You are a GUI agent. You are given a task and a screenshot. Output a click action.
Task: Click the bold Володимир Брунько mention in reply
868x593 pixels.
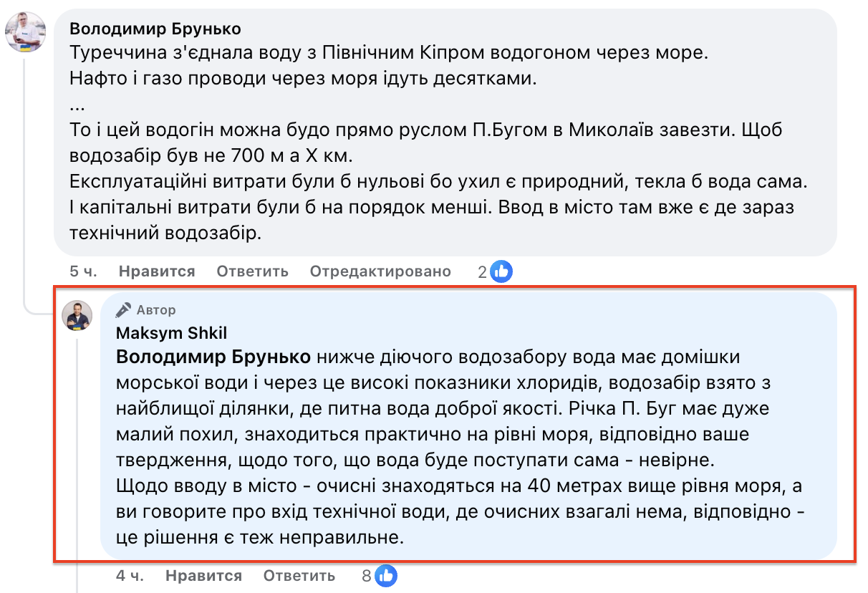pyautogui.click(x=213, y=357)
